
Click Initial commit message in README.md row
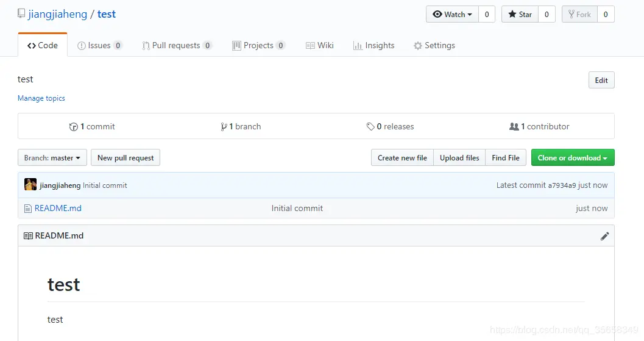click(x=297, y=208)
